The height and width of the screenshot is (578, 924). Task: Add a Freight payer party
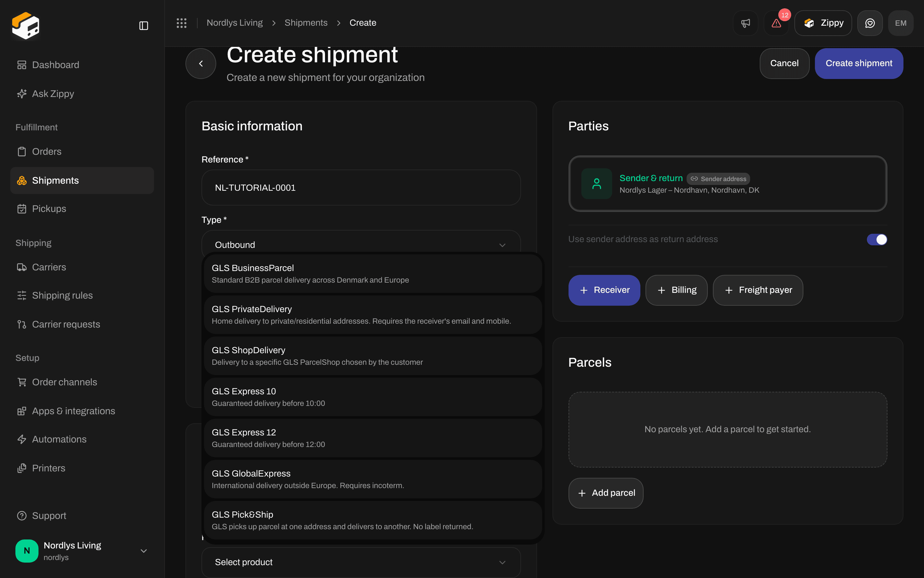(x=757, y=290)
